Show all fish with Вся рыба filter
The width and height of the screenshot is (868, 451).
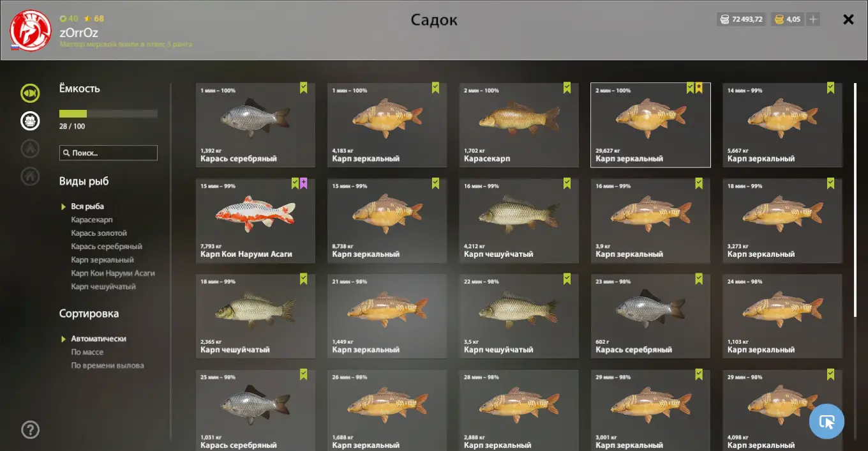click(x=87, y=206)
